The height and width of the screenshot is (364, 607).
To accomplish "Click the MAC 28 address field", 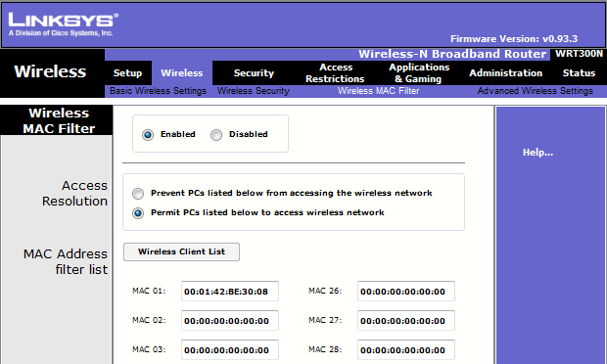I will click(x=406, y=350).
